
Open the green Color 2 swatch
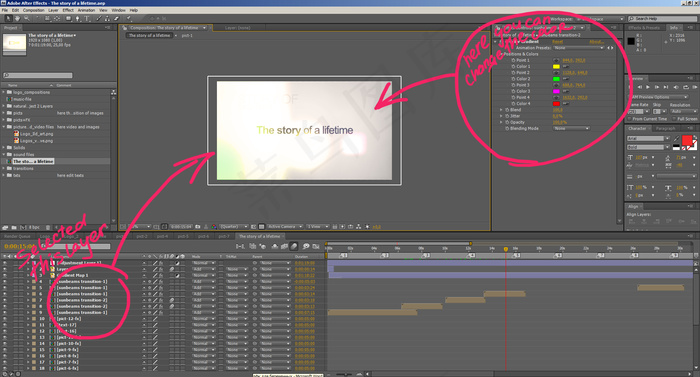click(x=556, y=79)
